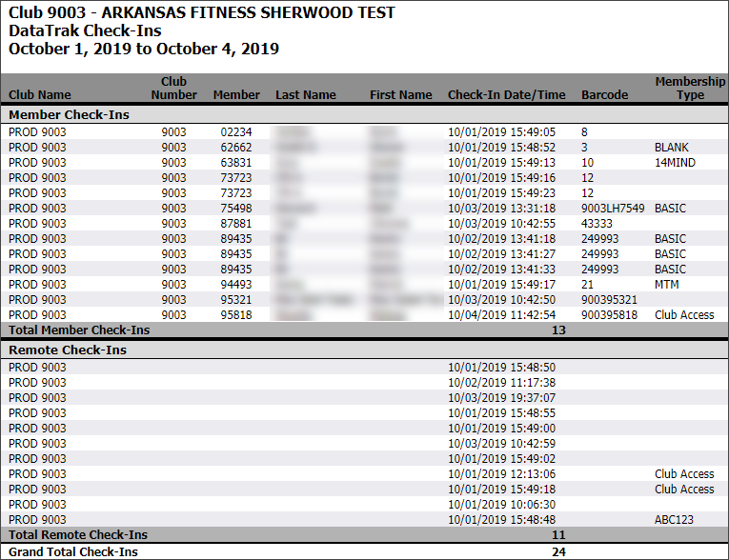
Task: Select the Grand Total Check-Ins value 24
Action: click(558, 552)
